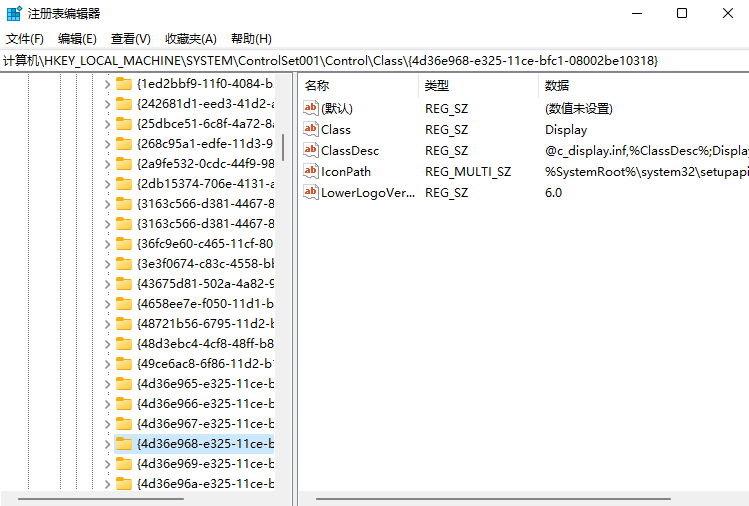Click string value icon of LowerLogoVer...
This screenshot has height=506, width=749.
pos(310,192)
